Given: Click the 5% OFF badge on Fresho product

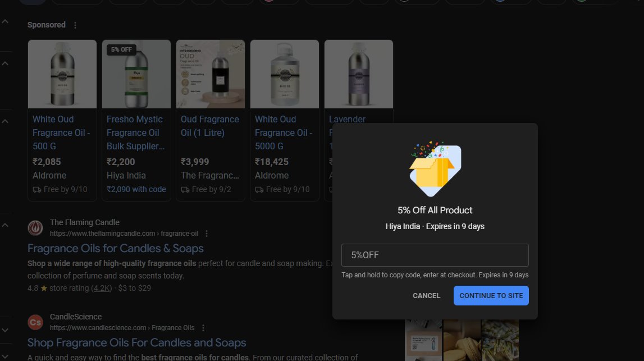Looking at the screenshot, I should coord(121,50).
